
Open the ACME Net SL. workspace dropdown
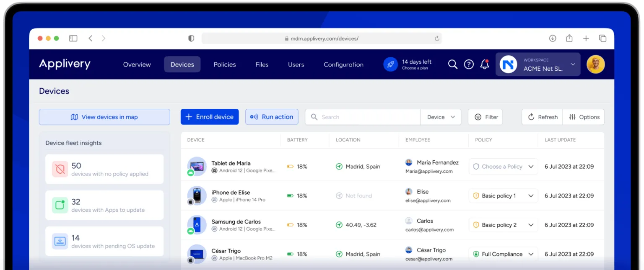(x=538, y=64)
